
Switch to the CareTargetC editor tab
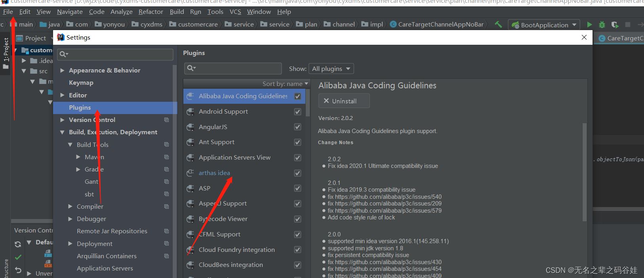point(620,38)
